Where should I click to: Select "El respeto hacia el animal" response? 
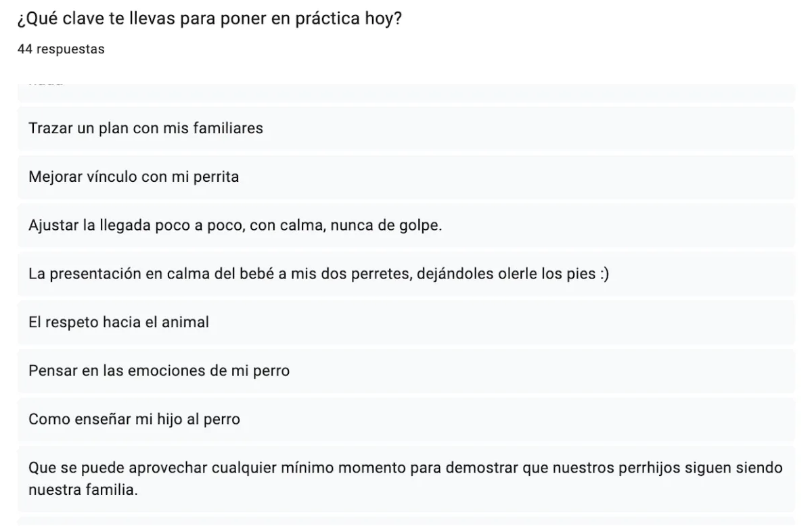pos(406,322)
